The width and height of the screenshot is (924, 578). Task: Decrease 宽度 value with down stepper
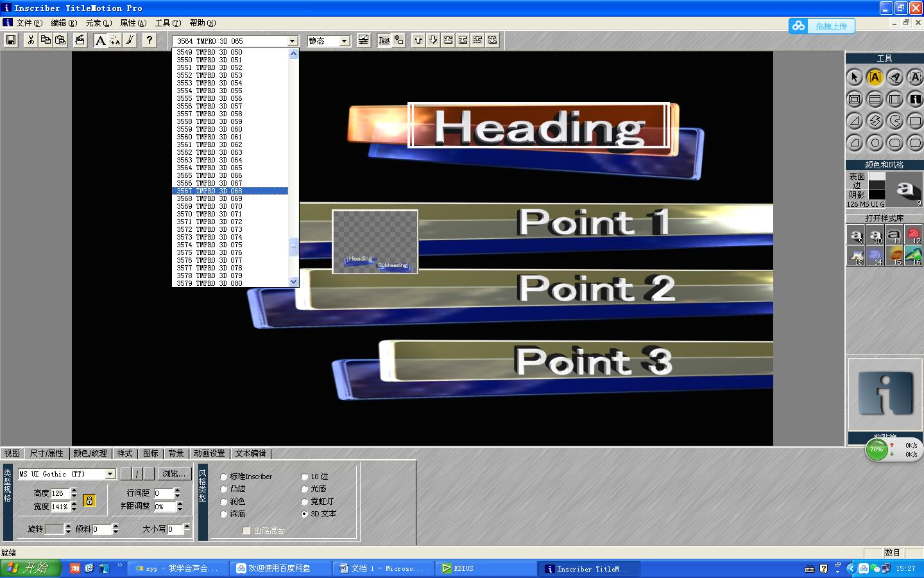(x=74, y=509)
